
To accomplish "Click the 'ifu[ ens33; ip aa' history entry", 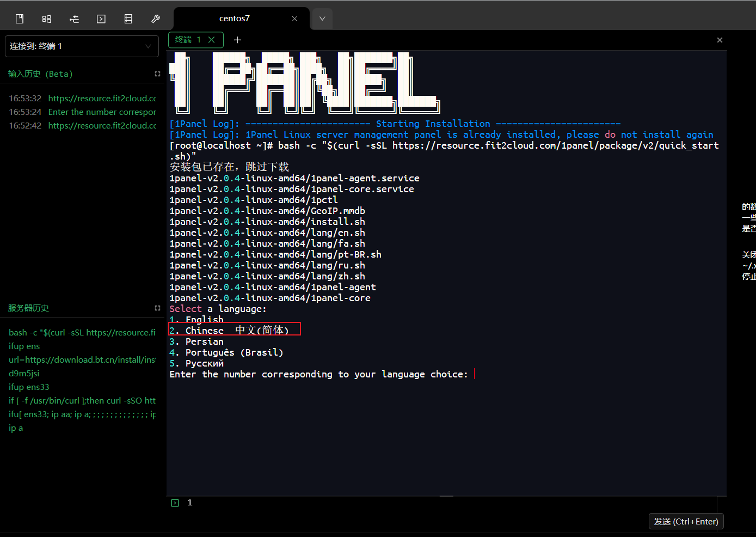I will 82,414.
